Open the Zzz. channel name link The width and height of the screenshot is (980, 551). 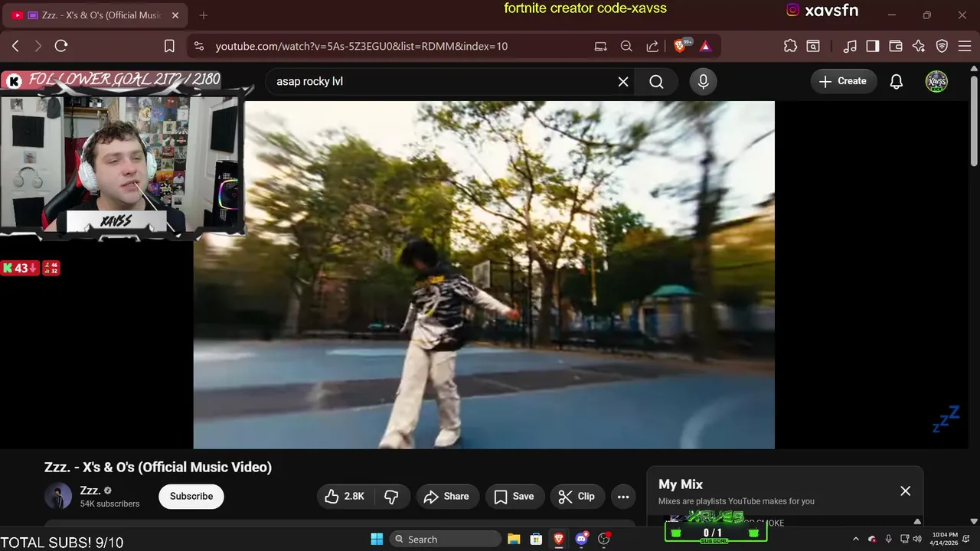tap(90, 490)
